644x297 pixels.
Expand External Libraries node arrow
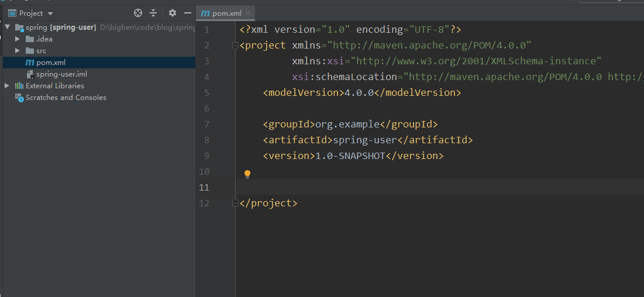click(x=6, y=86)
